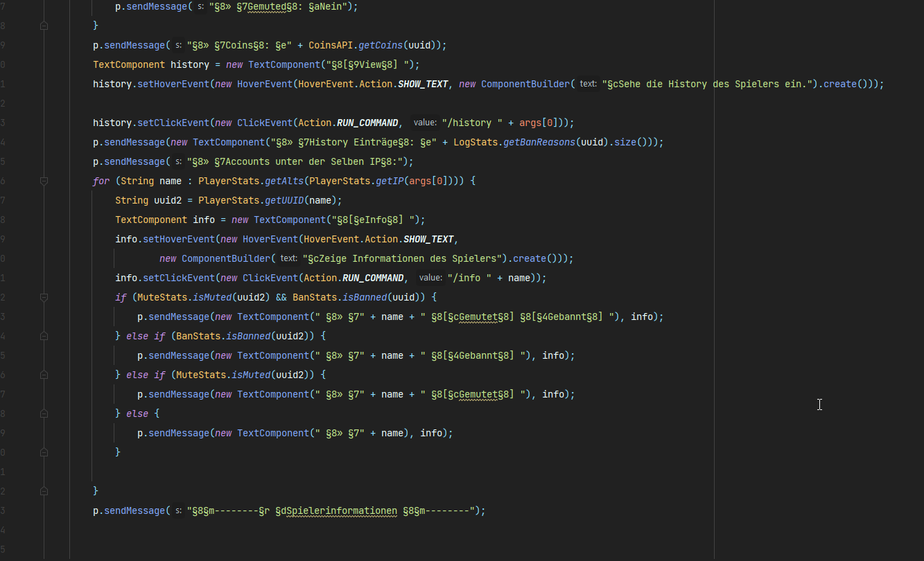This screenshot has width=924, height=561.
Task: Click the getUUID method call
Action: pos(284,200)
